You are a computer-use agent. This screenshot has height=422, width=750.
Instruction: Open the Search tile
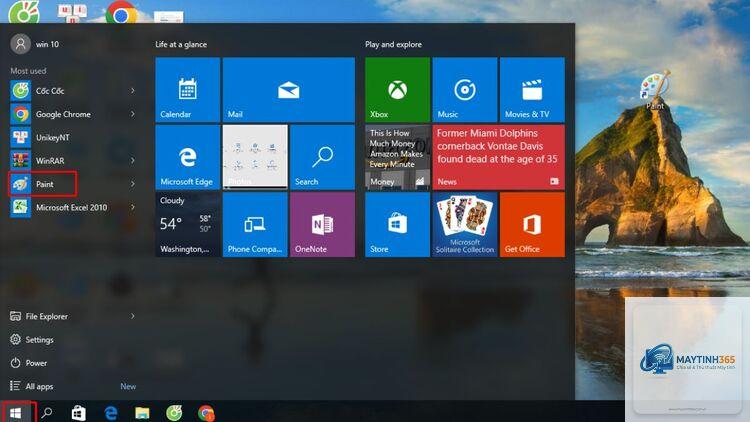click(322, 157)
